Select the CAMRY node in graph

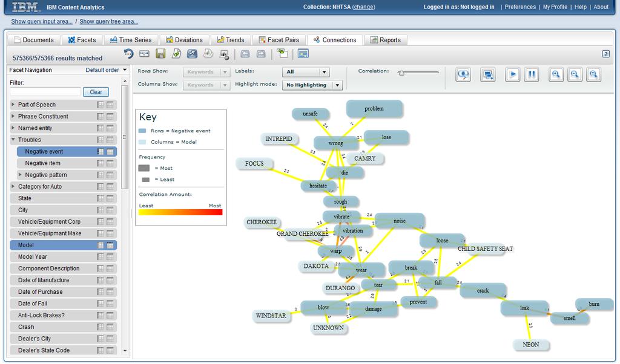(x=364, y=158)
